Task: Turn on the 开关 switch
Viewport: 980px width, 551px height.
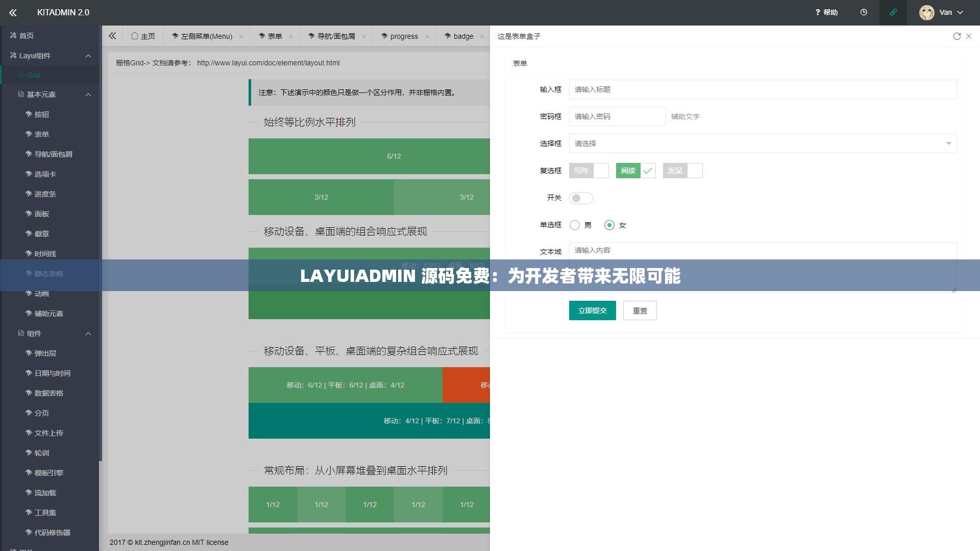Action: coord(581,198)
